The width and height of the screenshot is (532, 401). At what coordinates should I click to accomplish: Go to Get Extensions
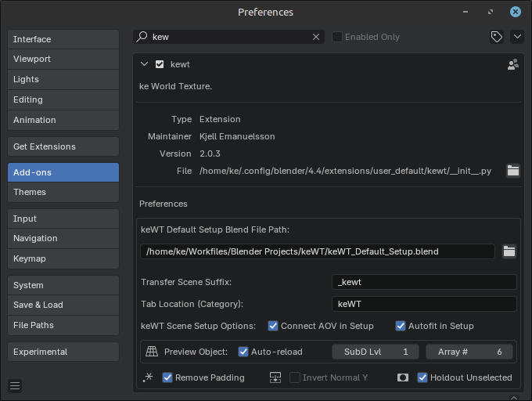tap(63, 146)
